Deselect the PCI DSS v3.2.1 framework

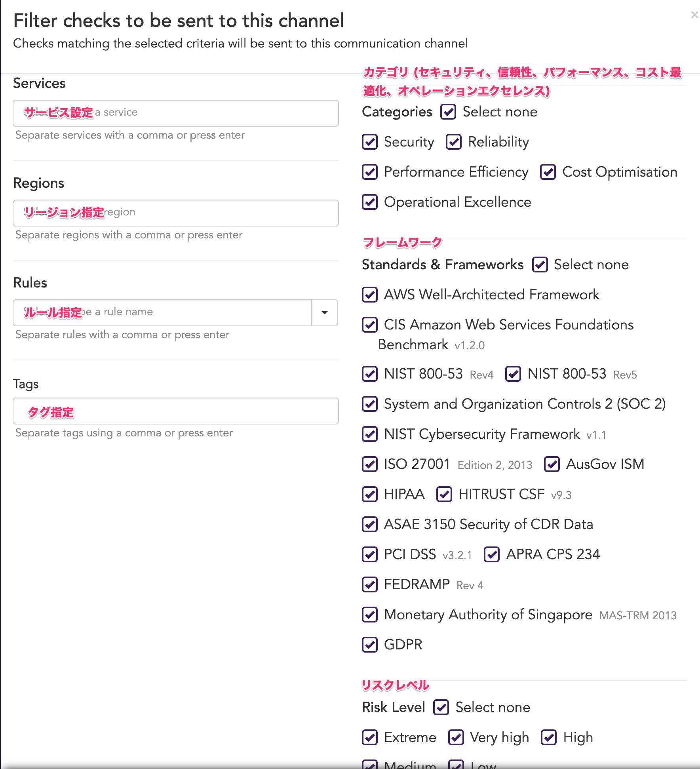pyautogui.click(x=370, y=555)
